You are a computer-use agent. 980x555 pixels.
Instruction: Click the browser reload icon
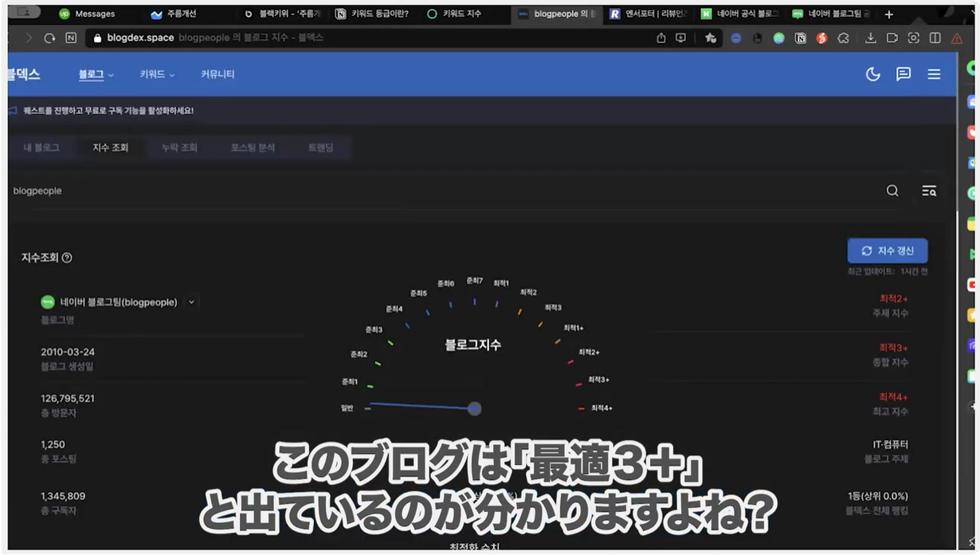click(49, 37)
